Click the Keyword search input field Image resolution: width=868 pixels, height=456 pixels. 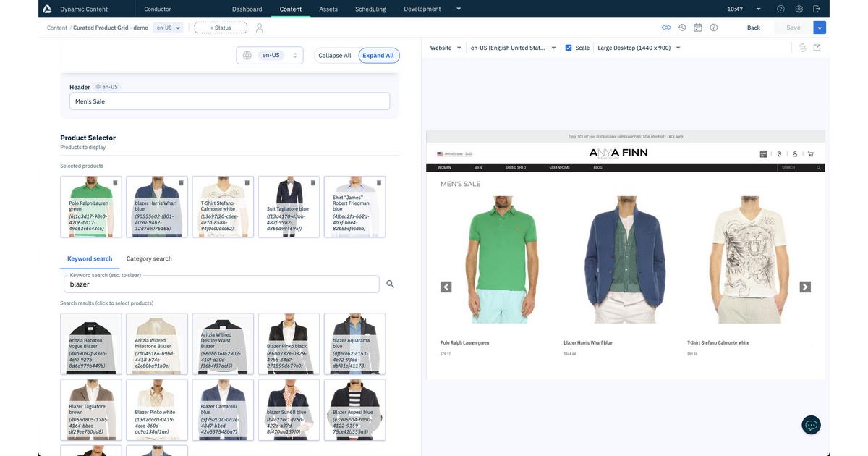[x=221, y=284]
